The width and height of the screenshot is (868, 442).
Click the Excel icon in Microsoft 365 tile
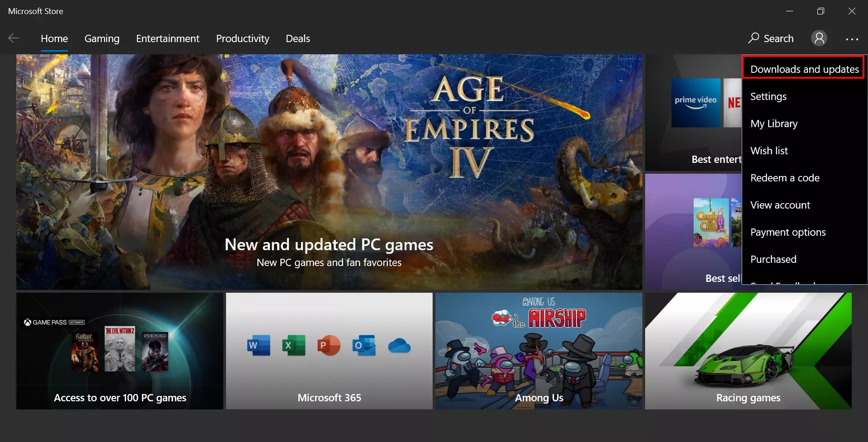(294, 346)
